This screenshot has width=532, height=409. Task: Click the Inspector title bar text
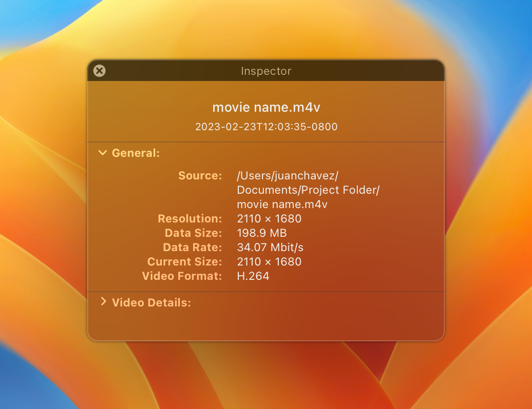click(266, 71)
